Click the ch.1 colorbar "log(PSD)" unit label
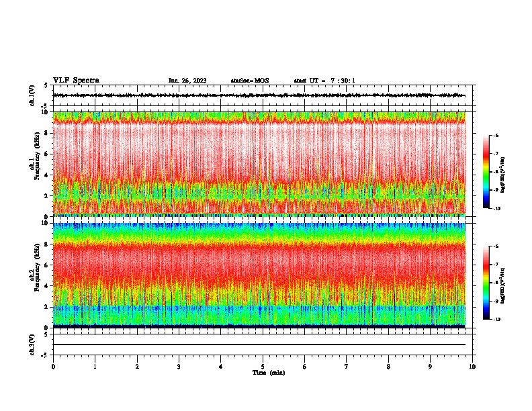Screen dimensions: 532x411 click(x=503, y=175)
